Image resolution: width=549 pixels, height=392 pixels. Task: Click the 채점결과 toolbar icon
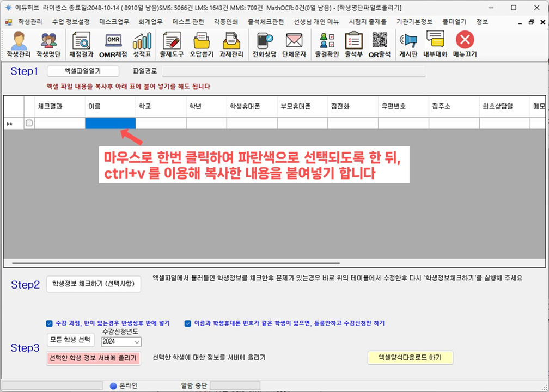[81, 45]
